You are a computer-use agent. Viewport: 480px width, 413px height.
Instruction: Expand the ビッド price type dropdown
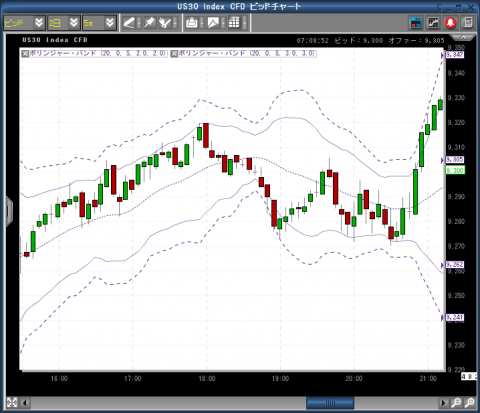coord(39,23)
